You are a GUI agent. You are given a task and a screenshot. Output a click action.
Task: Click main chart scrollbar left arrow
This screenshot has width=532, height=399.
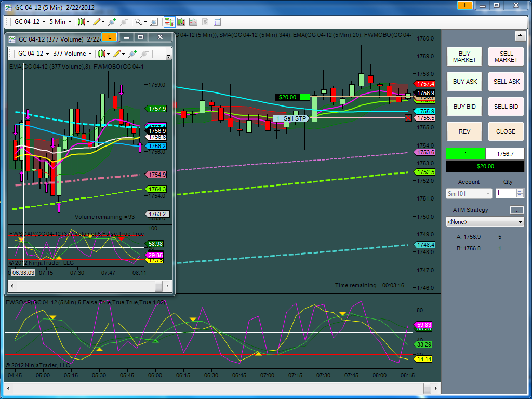[7, 388]
